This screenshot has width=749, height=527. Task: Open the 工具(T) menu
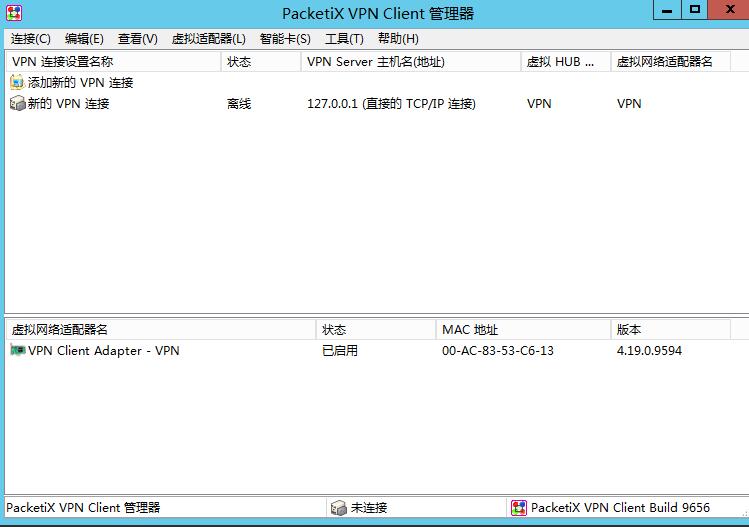click(x=344, y=39)
